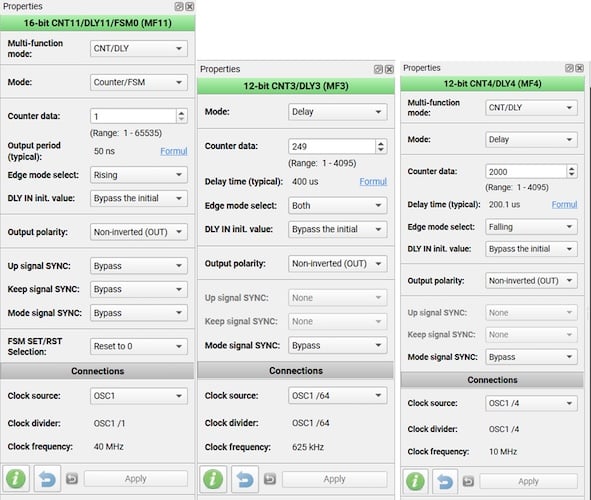Image resolution: width=591 pixels, height=500 pixels.
Task: Open Keep signal SYNC dropdown in MF11
Action: click(x=139, y=289)
